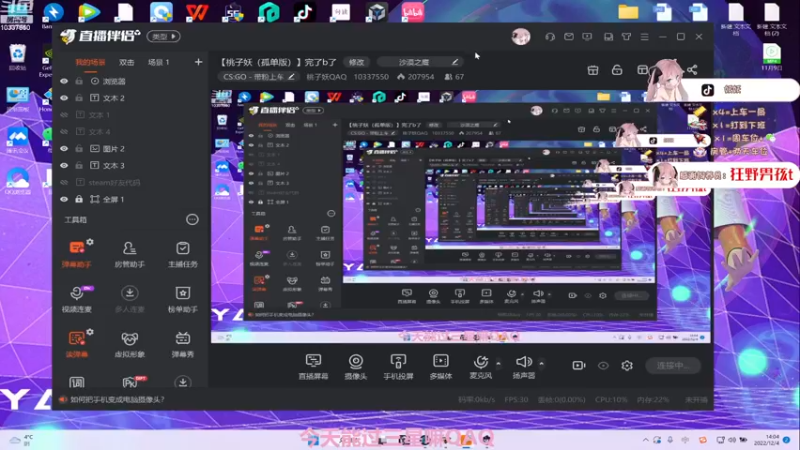This screenshot has width=800, height=450.
Task: Switch to 我的场景 tab
Action: 90,62
